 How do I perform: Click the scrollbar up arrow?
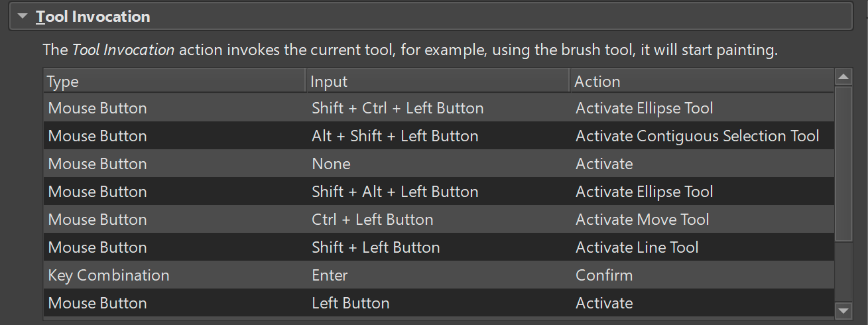click(x=843, y=78)
